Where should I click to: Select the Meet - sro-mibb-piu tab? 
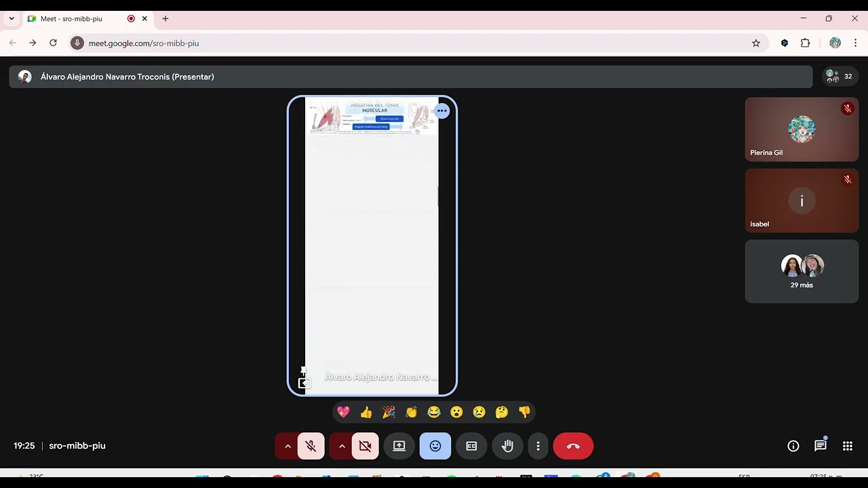coord(87,19)
